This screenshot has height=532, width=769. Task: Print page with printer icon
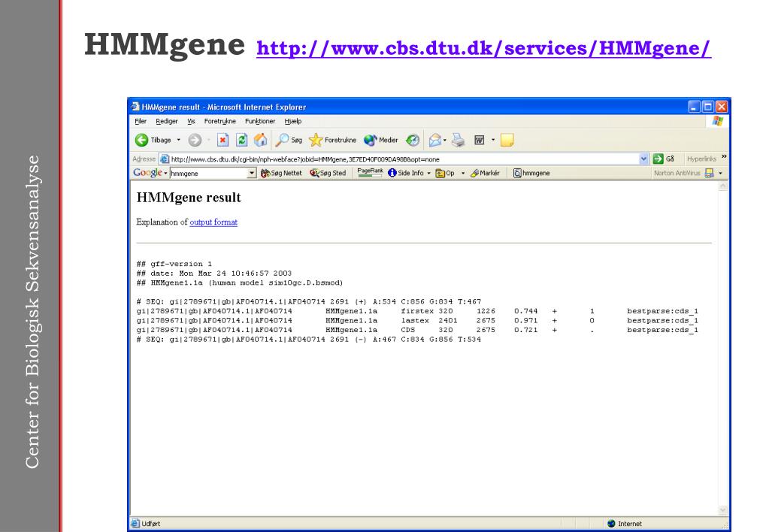(458, 141)
